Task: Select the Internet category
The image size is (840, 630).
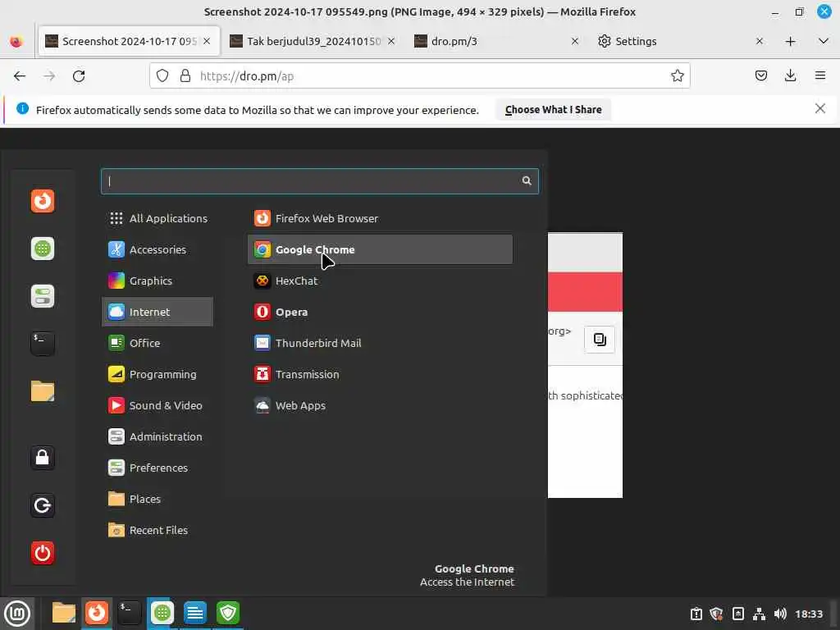Action: 157,312
